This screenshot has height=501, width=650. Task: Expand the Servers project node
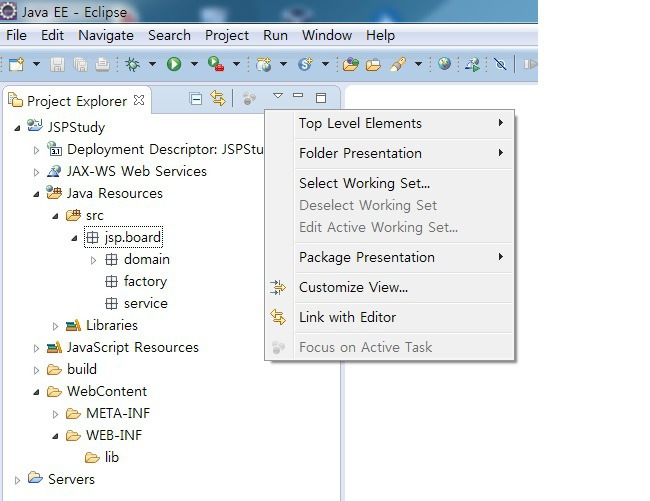(x=17, y=480)
